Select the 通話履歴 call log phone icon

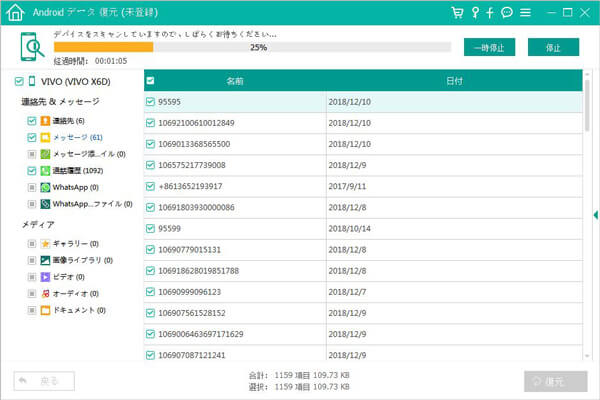pyautogui.click(x=45, y=171)
